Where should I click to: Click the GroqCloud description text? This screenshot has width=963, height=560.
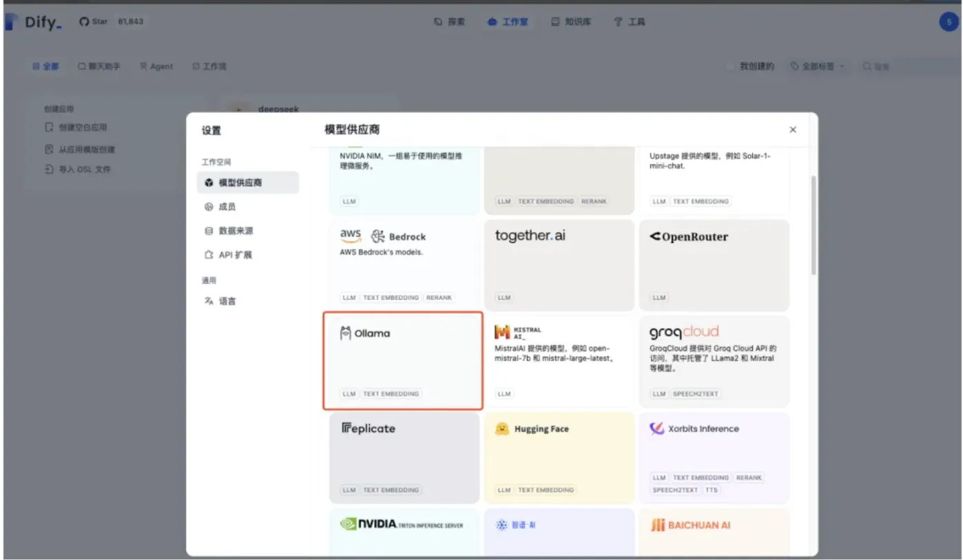coord(713,358)
